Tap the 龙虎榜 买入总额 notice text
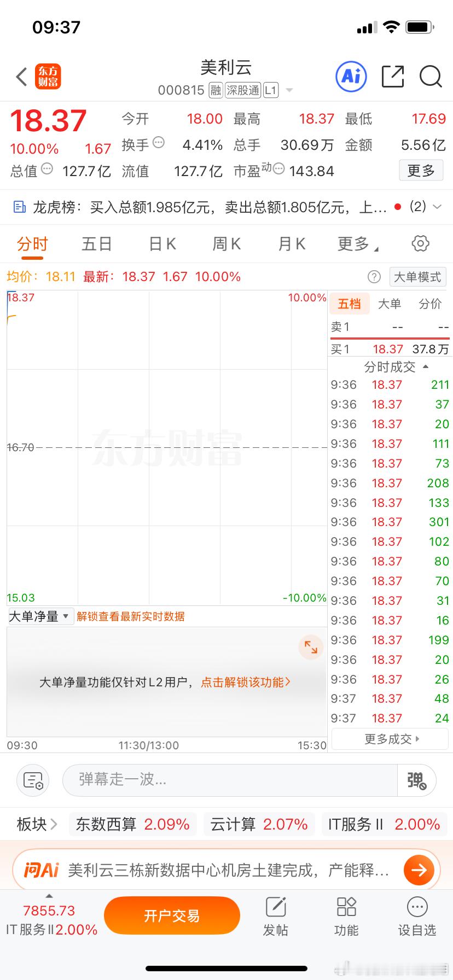The image size is (453, 980). tap(211, 207)
